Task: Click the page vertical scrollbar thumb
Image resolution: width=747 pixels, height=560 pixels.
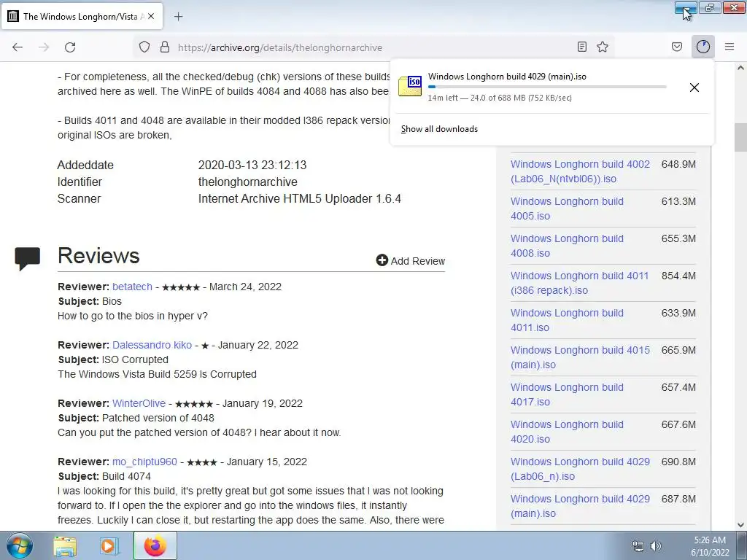Action: [x=740, y=137]
